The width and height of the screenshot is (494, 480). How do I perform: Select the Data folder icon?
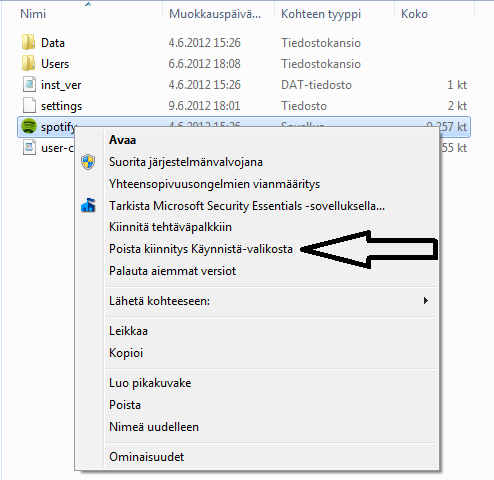point(28,42)
